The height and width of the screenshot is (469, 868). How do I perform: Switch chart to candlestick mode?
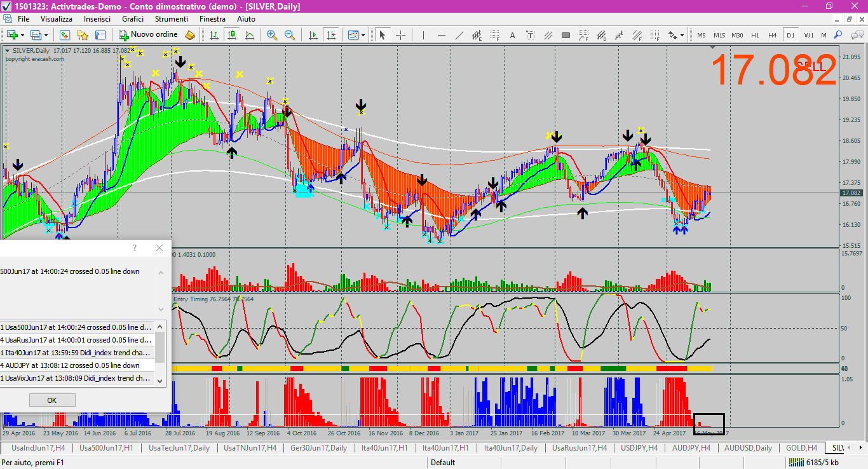click(232, 35)
